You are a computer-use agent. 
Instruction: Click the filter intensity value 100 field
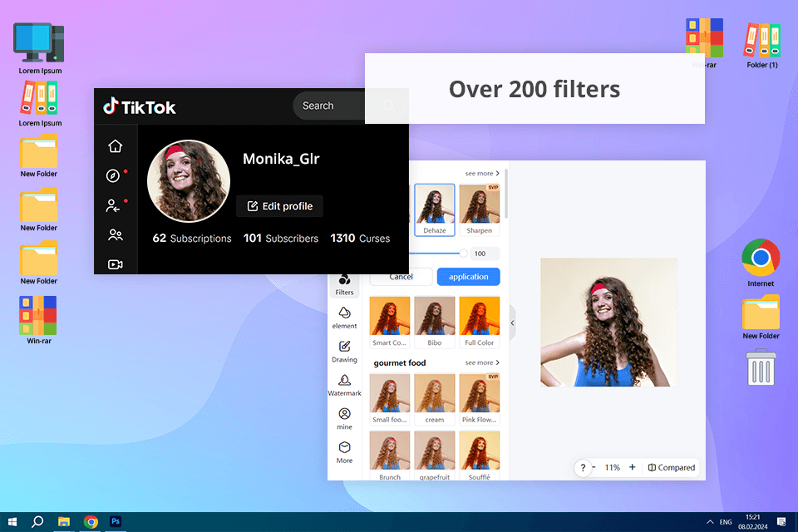[x=485, y=254]
